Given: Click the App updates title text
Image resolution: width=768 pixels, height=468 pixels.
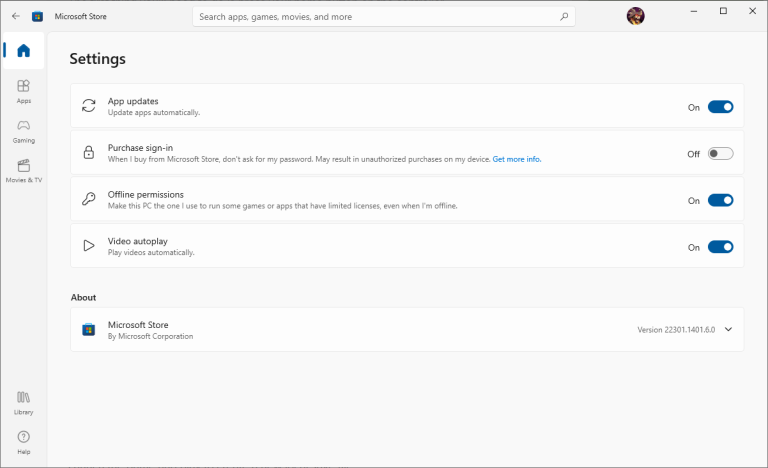Looking at the screenshot, I should 133,101.
